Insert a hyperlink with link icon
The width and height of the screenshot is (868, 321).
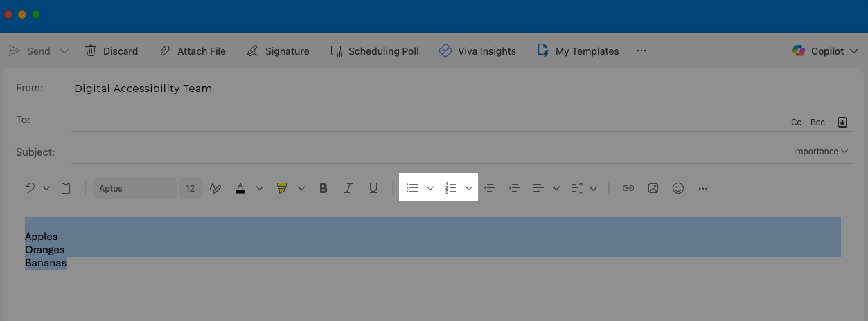[628, 188]
